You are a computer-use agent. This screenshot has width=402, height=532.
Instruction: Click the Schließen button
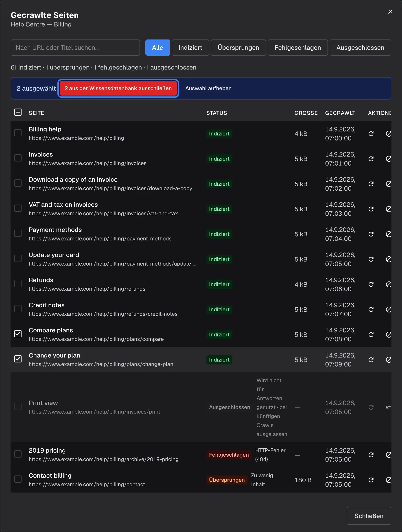coord(369,516)
